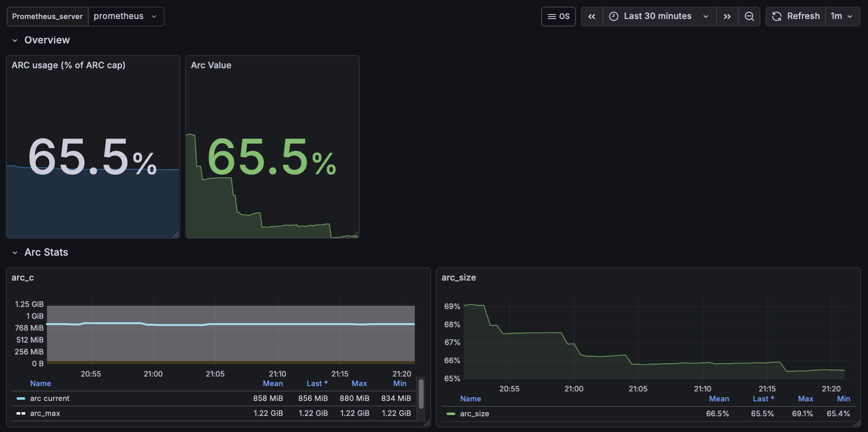Click the arc_size series color icon
The width and height of the screenshot is (868, 432).
click(451, 413)
